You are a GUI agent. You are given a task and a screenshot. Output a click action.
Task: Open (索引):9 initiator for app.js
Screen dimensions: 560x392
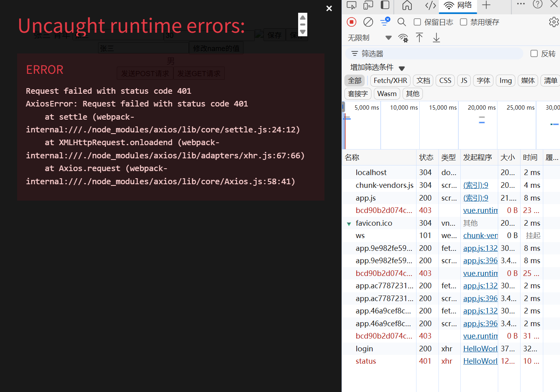pos(476,198)
